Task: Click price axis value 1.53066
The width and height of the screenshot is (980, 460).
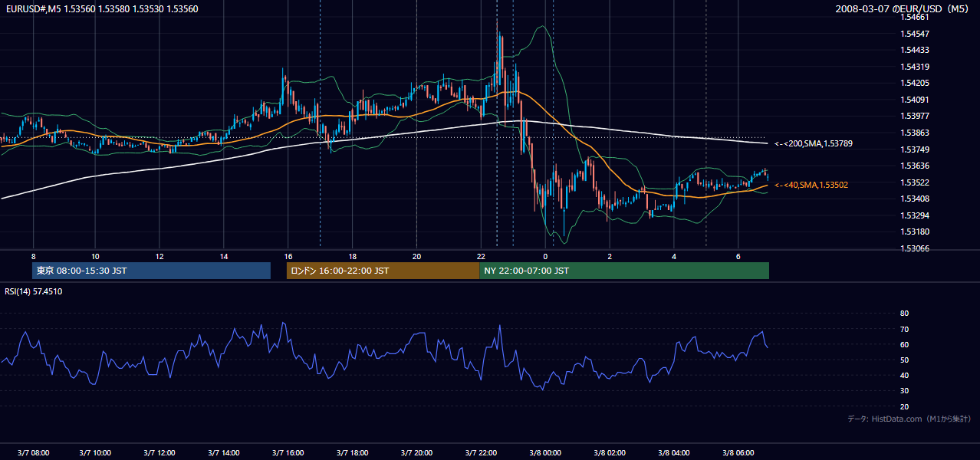Action: [915, 248]
